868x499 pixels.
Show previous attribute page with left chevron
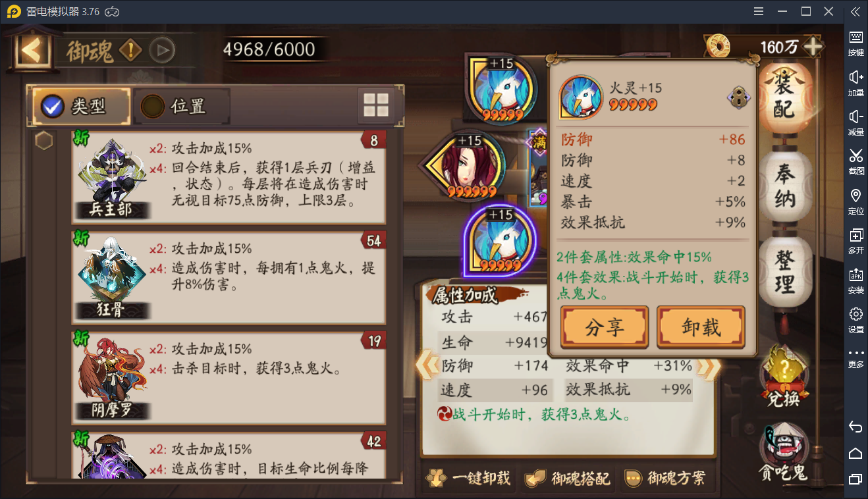pos(426,366)
